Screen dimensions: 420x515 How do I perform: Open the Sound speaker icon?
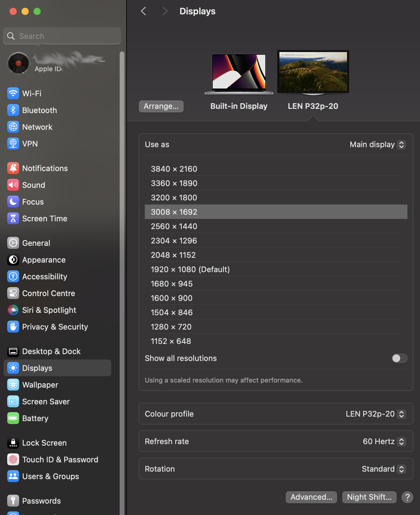point(13,185)
